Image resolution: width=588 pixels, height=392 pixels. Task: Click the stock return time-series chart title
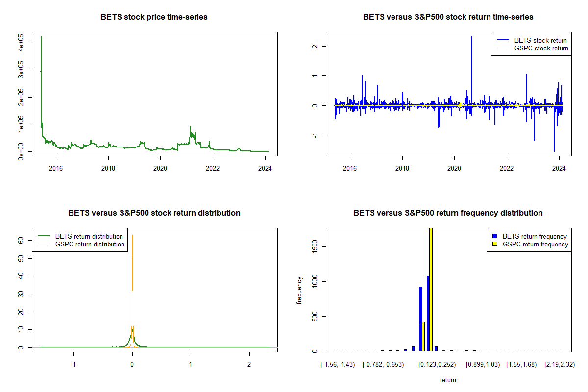click(448, 17)
